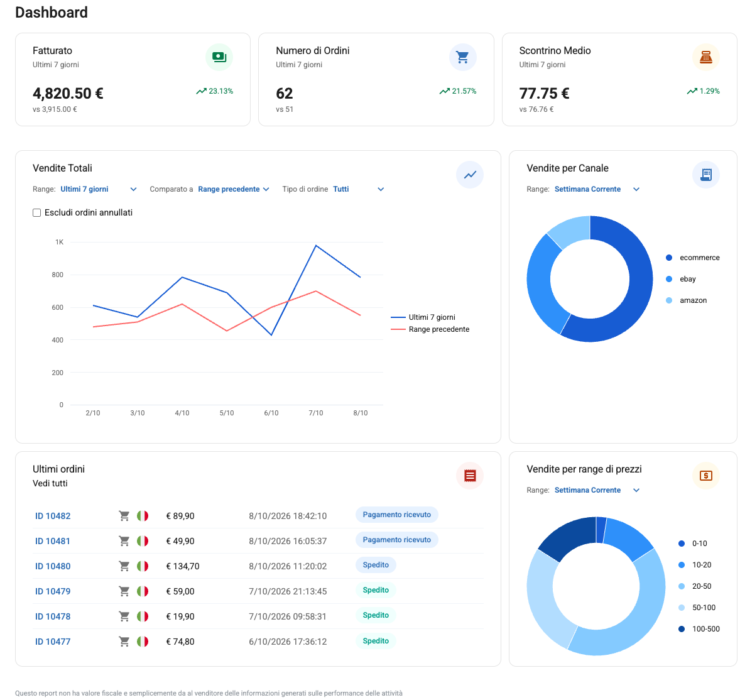Click timestamp 6/10/2026 17:36:12

[288, 642]
